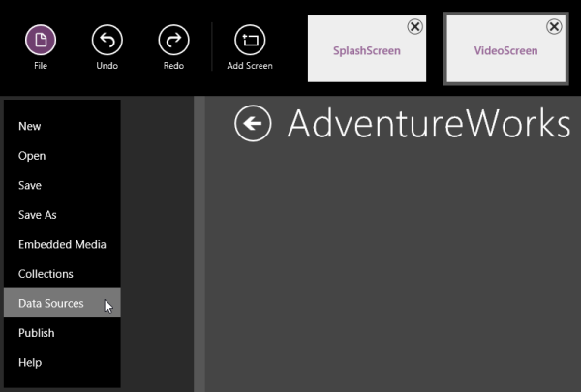
Task: Click the Redo arrow icon
Action: pos(173,40)
